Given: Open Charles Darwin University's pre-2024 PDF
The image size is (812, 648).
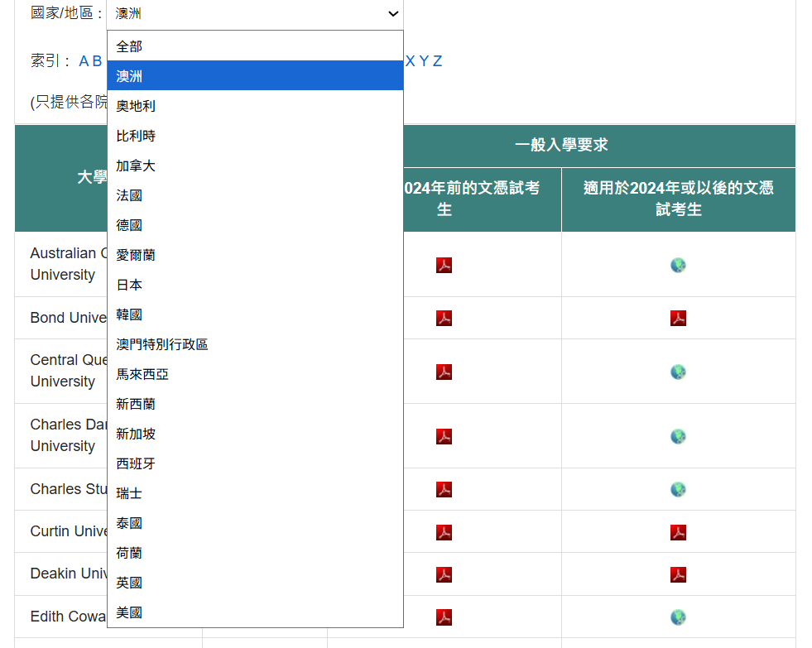Looking at the screenshot, I should 444,436.
